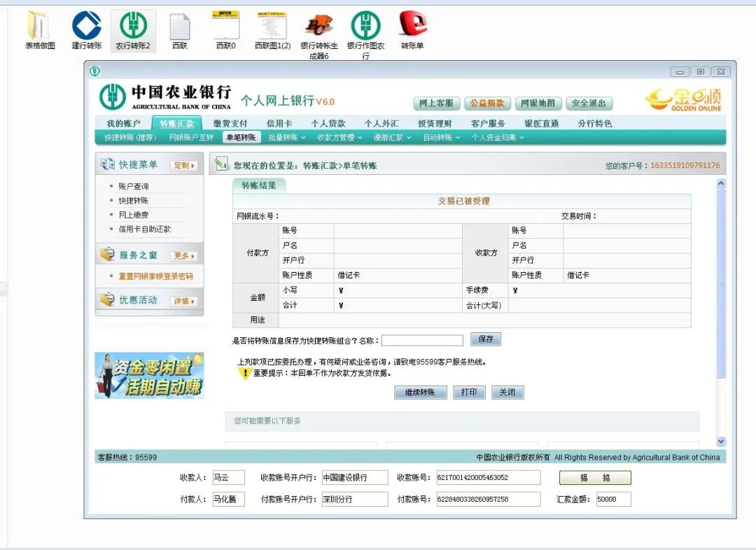Click the yellow warning 重要提示 icon

point(245,373)
